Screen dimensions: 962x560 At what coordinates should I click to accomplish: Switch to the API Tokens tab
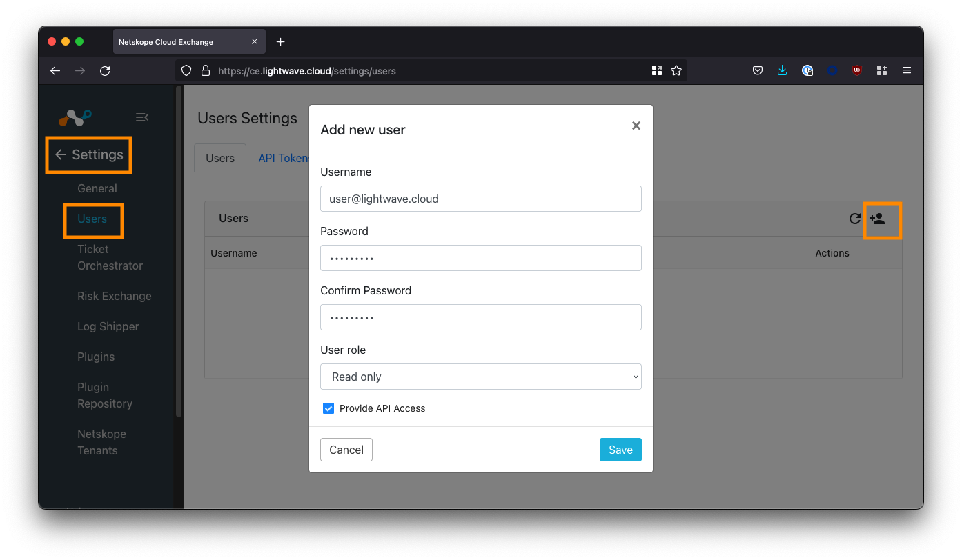(x=283, y=158)
